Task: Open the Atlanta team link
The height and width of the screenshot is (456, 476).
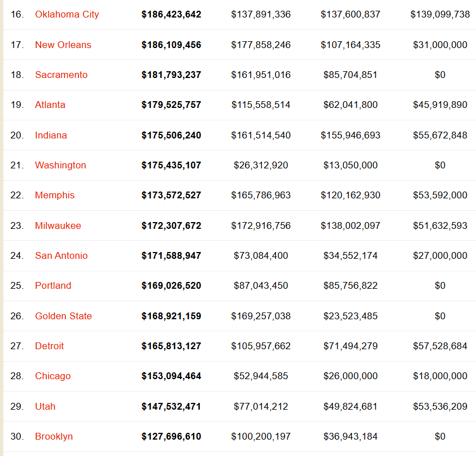Action: (50, 105)
